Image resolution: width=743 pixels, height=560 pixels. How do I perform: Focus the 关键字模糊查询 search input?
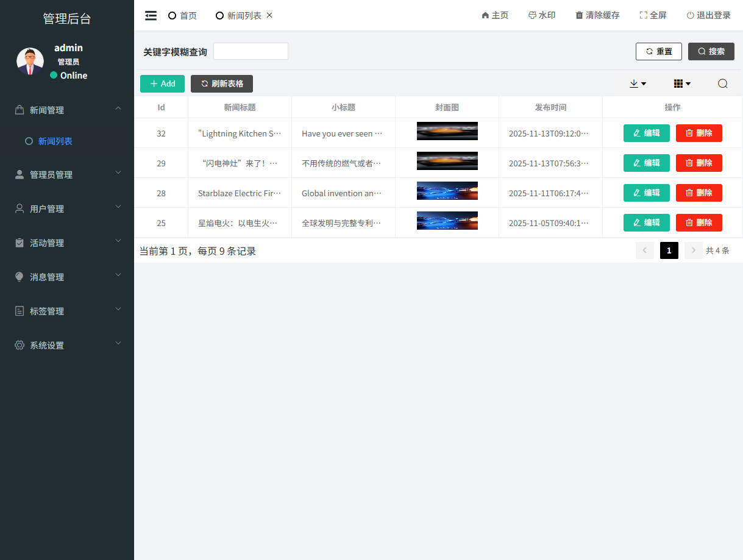pos(251,52)
